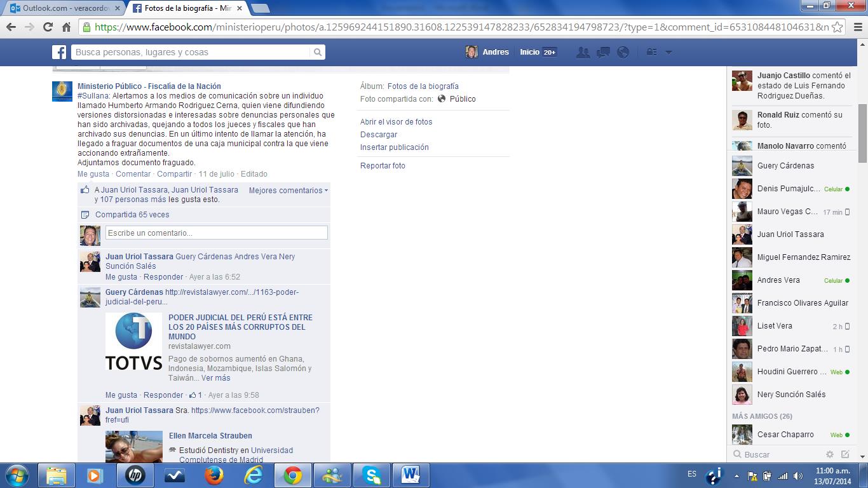Open Windows Start button

pyautogui.click(x=16, y=475)
